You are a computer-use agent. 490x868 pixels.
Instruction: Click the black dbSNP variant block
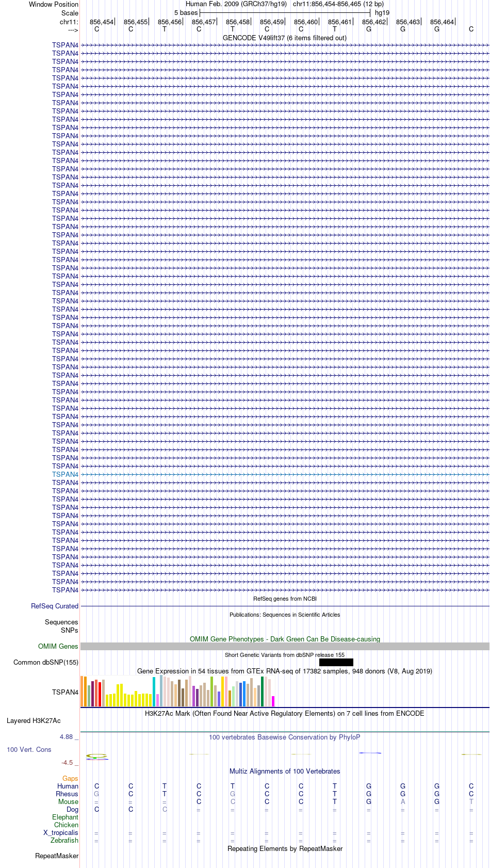point(336,663)
